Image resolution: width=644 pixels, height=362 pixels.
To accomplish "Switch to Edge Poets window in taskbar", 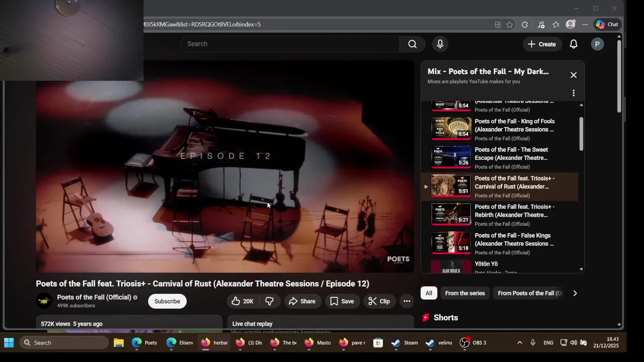I will pyautogui.click(x=145, y=343).
